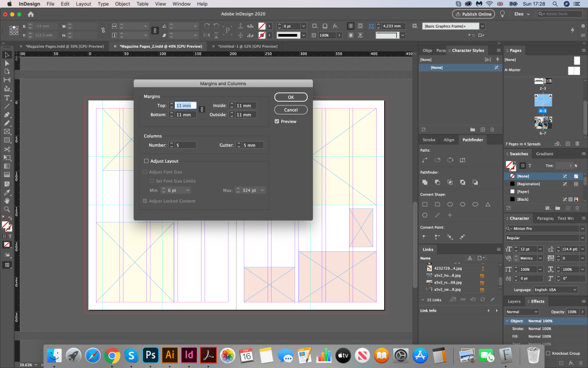Pick the Eyedropper tool
This screenshot has height=368, width=588.
coord(7,192)
